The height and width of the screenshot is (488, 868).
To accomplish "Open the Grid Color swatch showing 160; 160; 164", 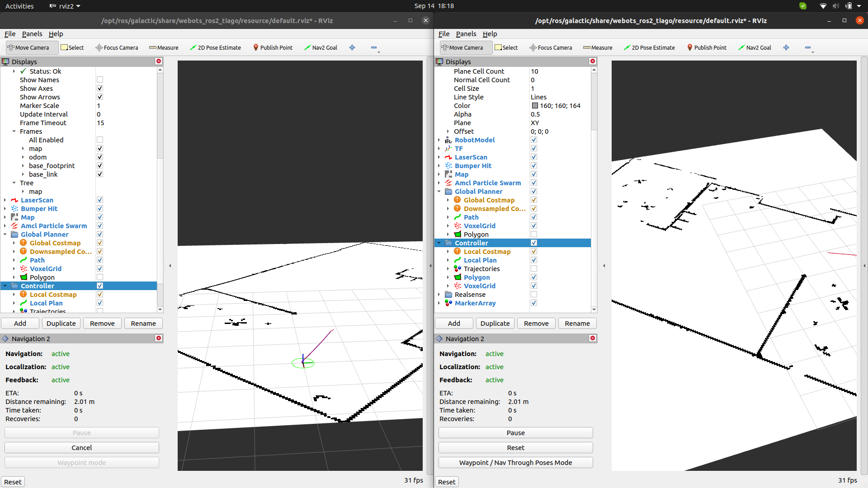I will (x=535, y=105).
